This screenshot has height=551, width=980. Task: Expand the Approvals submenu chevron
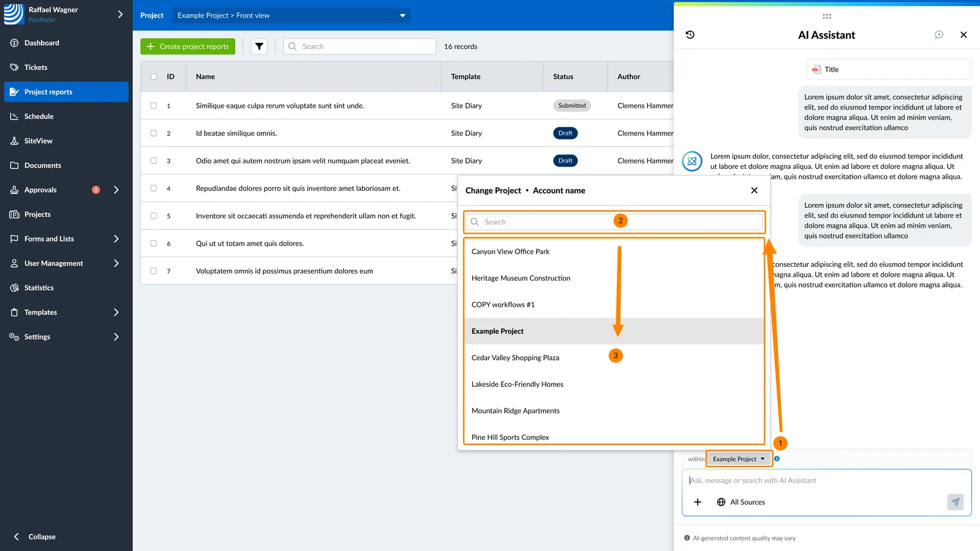tap(116, 190)
